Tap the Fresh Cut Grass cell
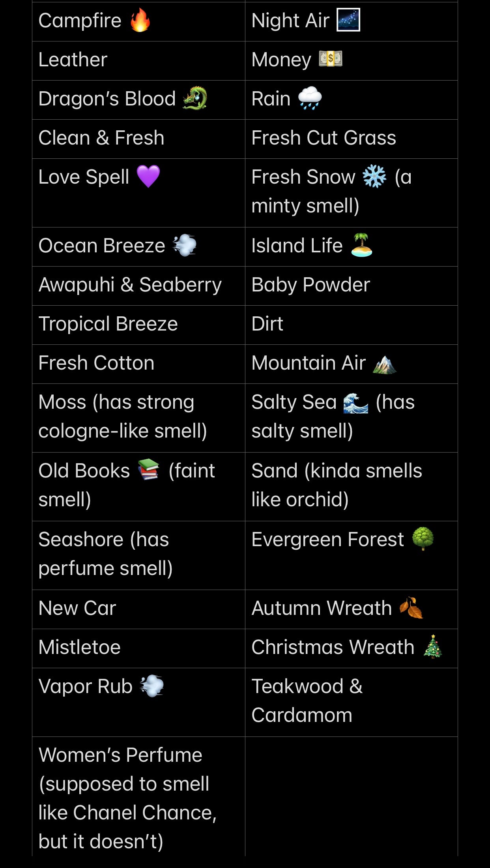This screenshot has height=868, width=490. coord(351,139)
